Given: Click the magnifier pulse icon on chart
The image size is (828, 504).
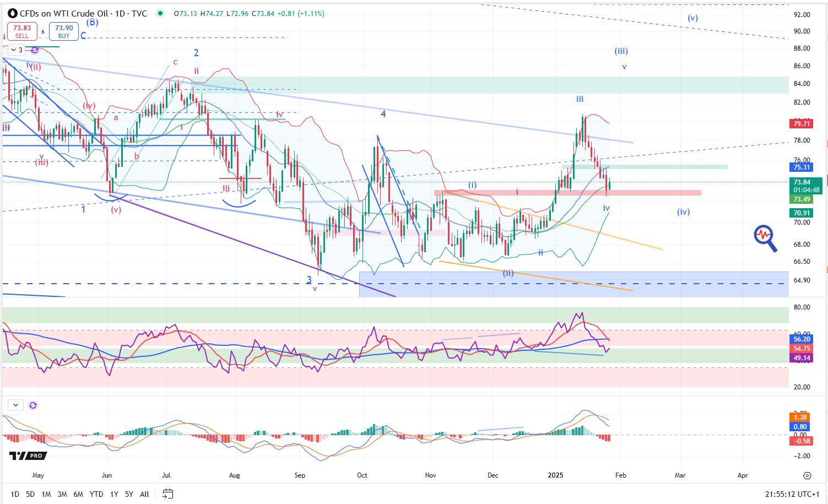Looking at the screenshot, I should [x=765, y=238].
